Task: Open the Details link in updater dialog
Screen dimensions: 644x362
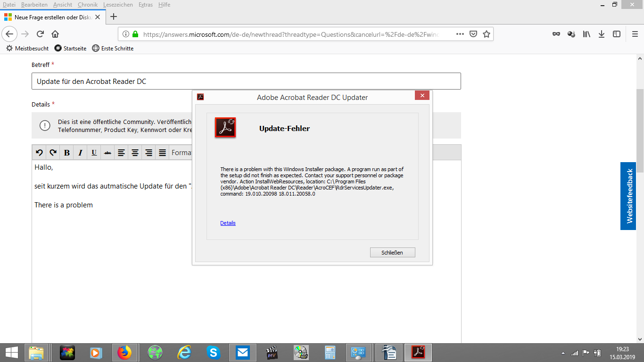Action: (x=228, y=223)
